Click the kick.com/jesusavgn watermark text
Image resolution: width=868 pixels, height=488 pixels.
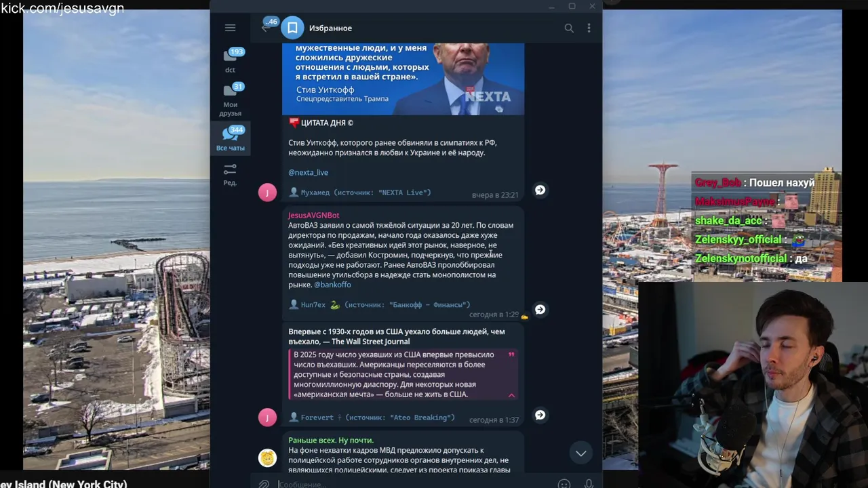(x=62, y=8)
